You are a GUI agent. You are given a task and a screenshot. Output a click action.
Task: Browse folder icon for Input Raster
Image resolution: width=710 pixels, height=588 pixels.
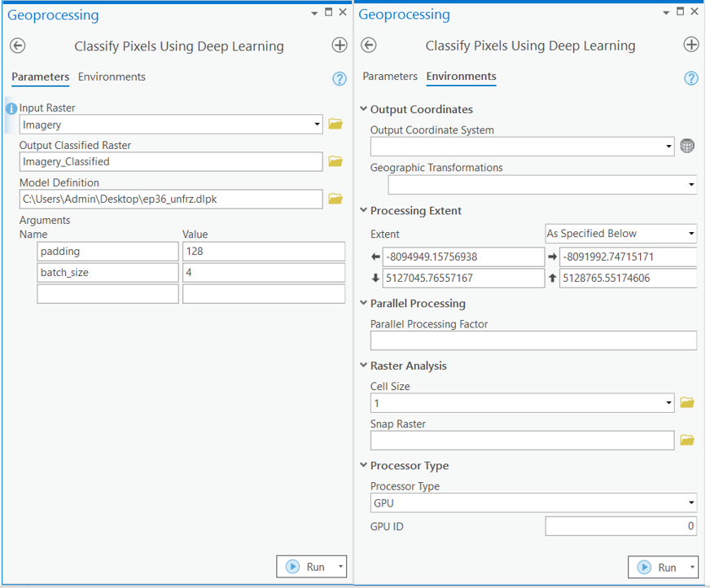pos(335,125)
